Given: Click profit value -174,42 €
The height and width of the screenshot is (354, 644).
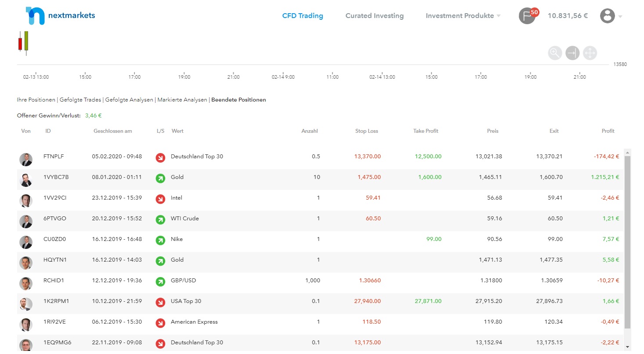Looking at the screenshot, I should coord(606,157).
